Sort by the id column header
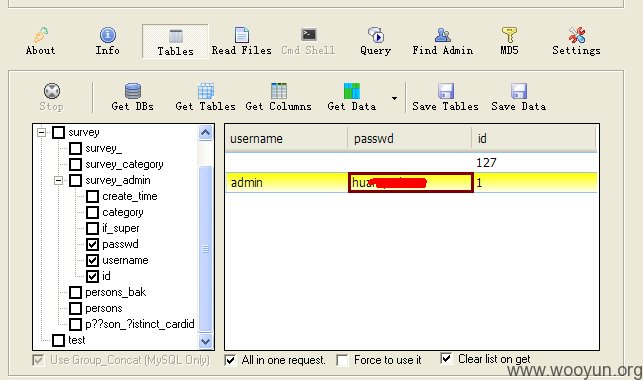The image size is (643, 380). [534, 139]
